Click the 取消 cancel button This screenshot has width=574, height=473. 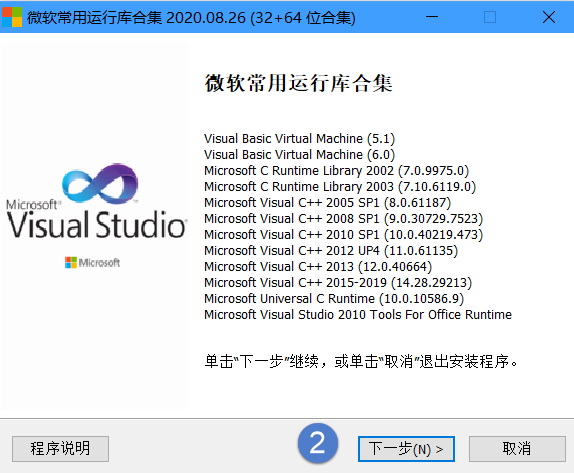pyautogui.click(x=517, y=448)
